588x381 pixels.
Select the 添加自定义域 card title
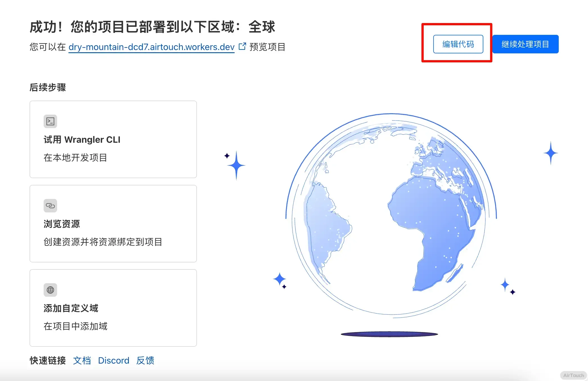(x=71, y=308)
